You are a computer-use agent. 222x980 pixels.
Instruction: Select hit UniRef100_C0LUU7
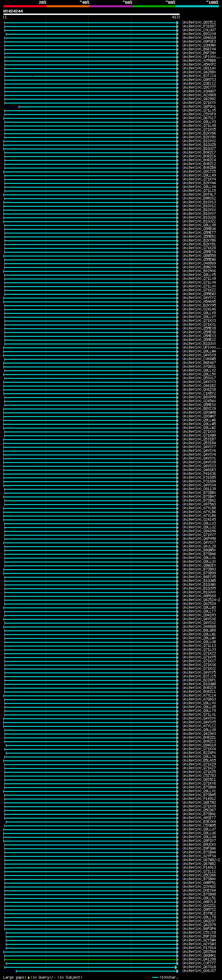tap(199, 30)
